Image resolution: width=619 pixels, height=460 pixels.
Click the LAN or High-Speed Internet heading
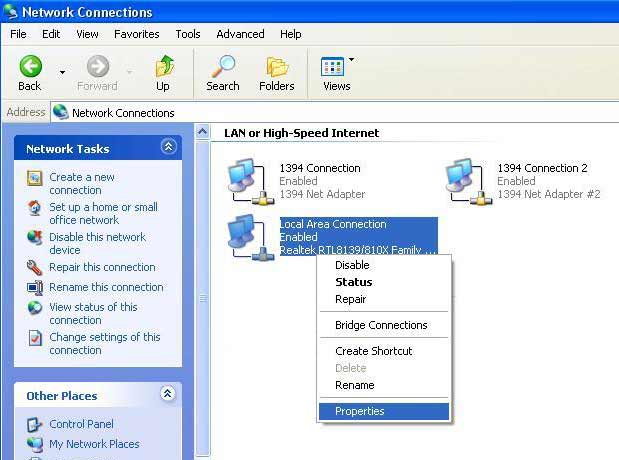tap(302, 133)
